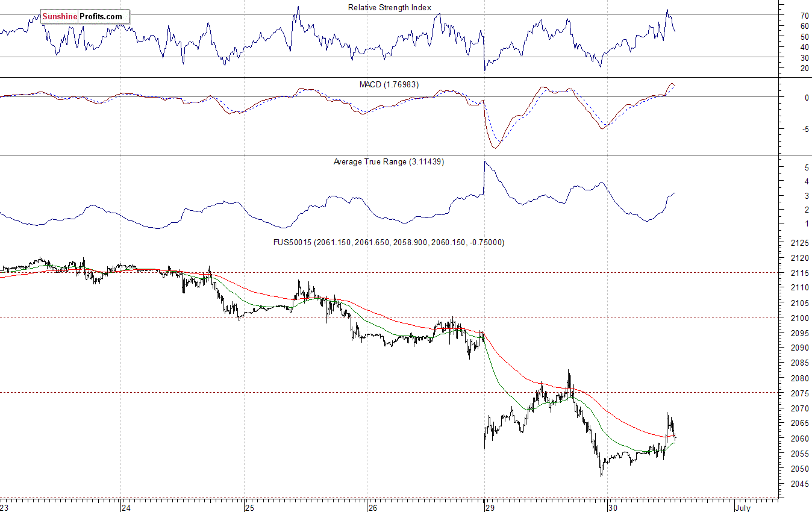The height and width of the screenshot is (512, 812).
Task: Click the MACD (1.76983) label
Action: 389,85
